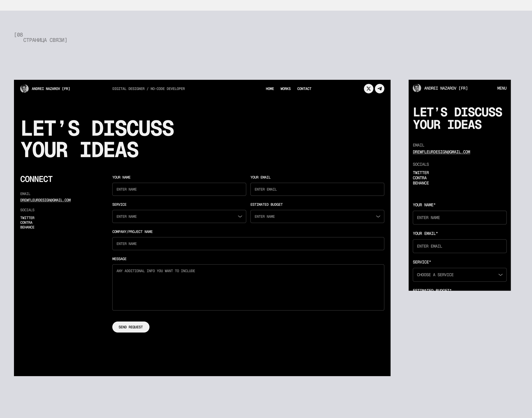This screenshot has height=418, width=532.
Task: Click the Contra link under desktop Socials
Action: coord(26,222)
